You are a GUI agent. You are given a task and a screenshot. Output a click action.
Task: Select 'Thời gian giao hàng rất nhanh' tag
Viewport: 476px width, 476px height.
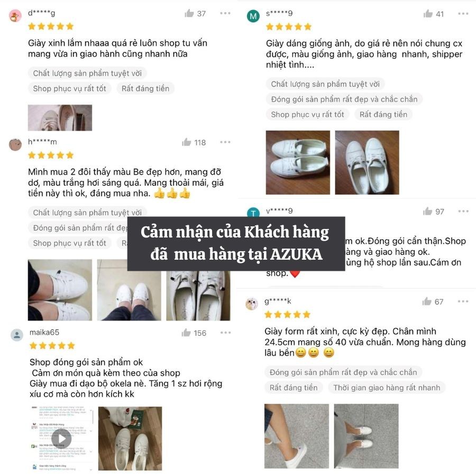387,388
